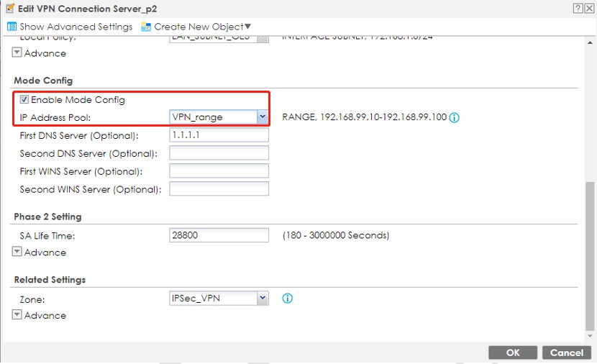Viewport: 597px width, 364px height.
Task: Click the Cancel button
Action: coord(566,352)
